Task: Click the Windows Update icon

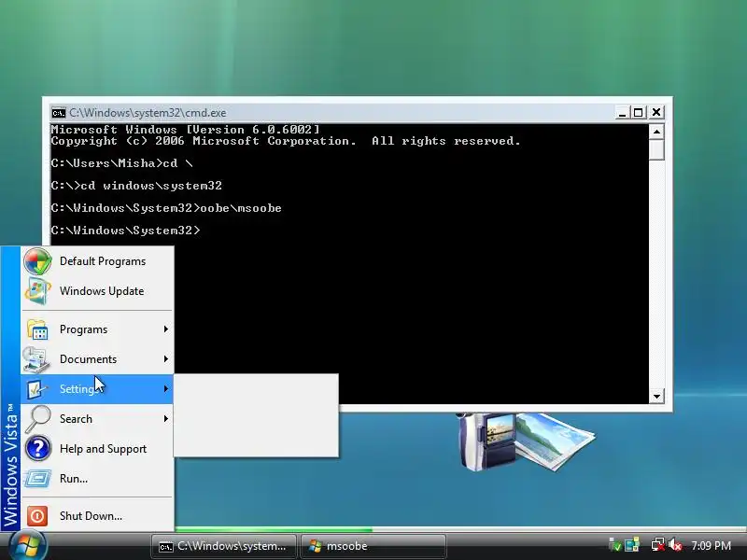Action: pos(37,291)
